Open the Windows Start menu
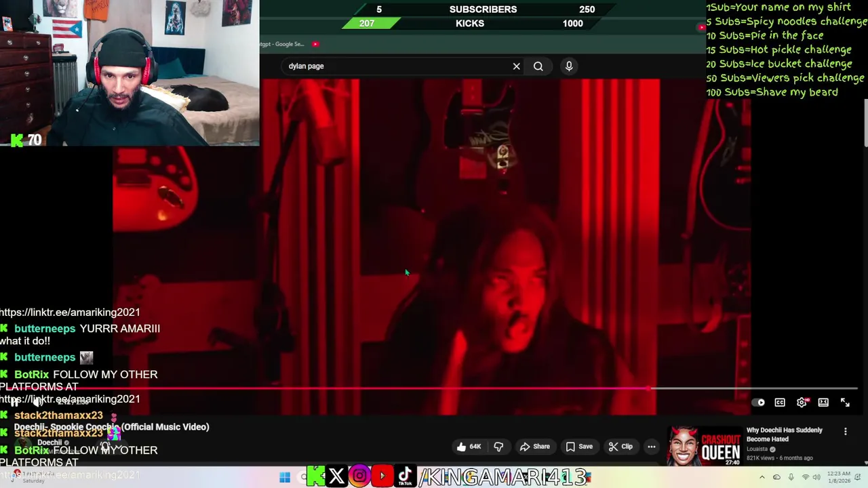868x488 pixels. 285,477
